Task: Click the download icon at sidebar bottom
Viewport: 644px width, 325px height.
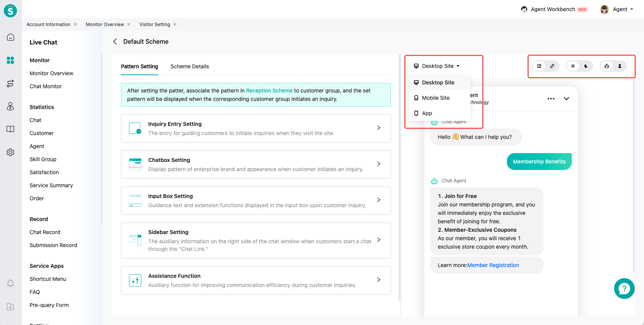Action: coord(10,307)
